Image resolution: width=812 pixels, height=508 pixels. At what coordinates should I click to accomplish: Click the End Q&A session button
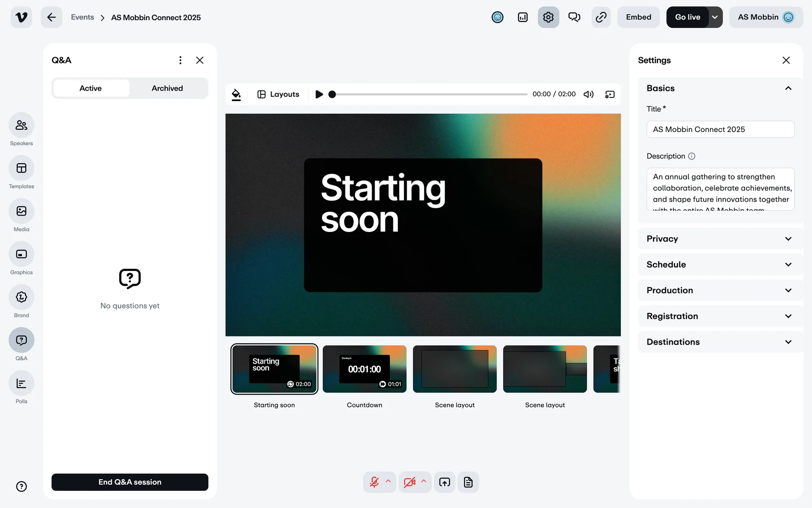(130, 482)
